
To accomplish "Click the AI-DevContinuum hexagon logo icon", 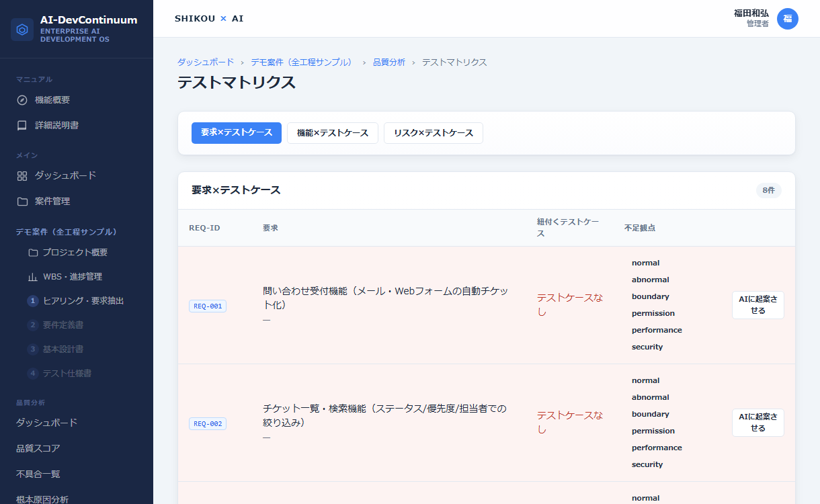I will click(x=22, y=30).
